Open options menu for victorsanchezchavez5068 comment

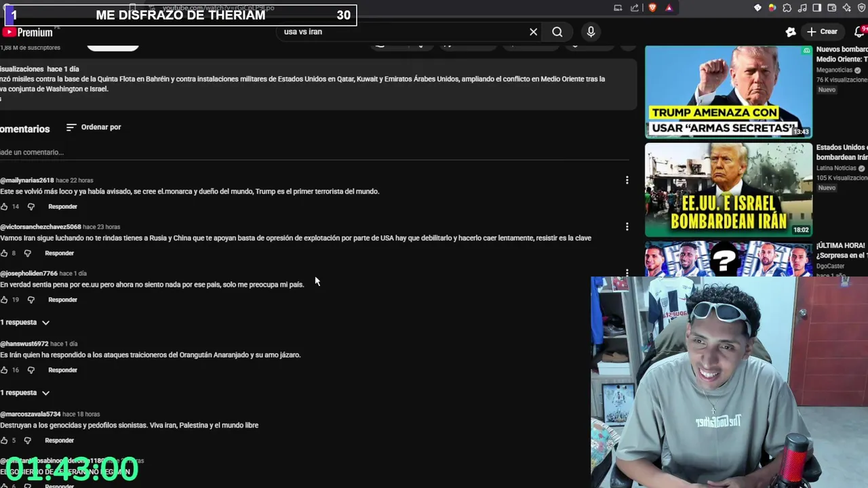[x=627, y=226]
